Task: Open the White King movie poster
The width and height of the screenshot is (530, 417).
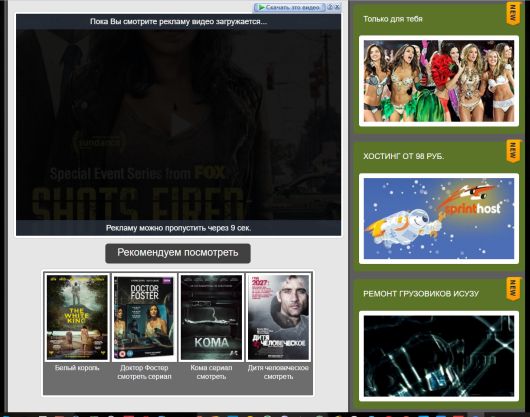Action: coord(77,317)
